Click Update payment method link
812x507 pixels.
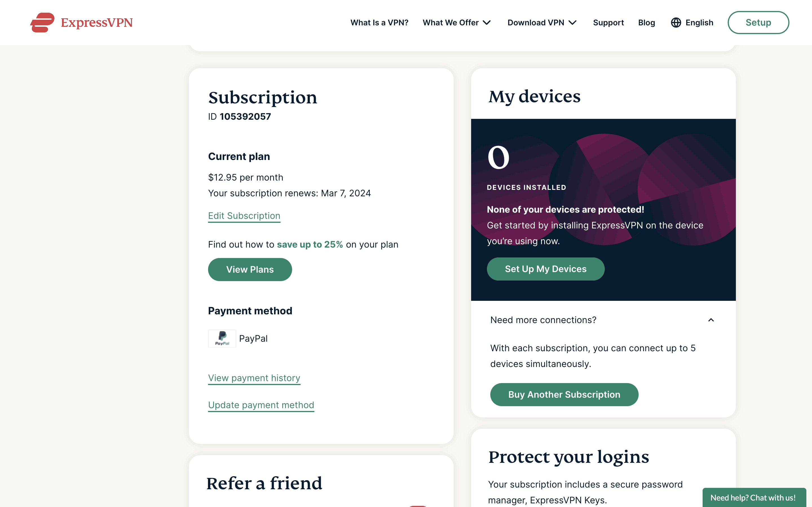(x=261, y=405)
